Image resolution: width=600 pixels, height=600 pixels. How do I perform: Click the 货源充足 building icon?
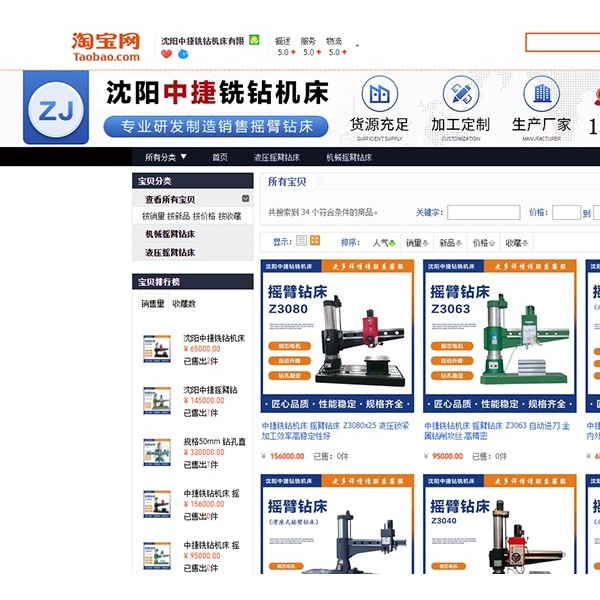[x=380, y=94]
